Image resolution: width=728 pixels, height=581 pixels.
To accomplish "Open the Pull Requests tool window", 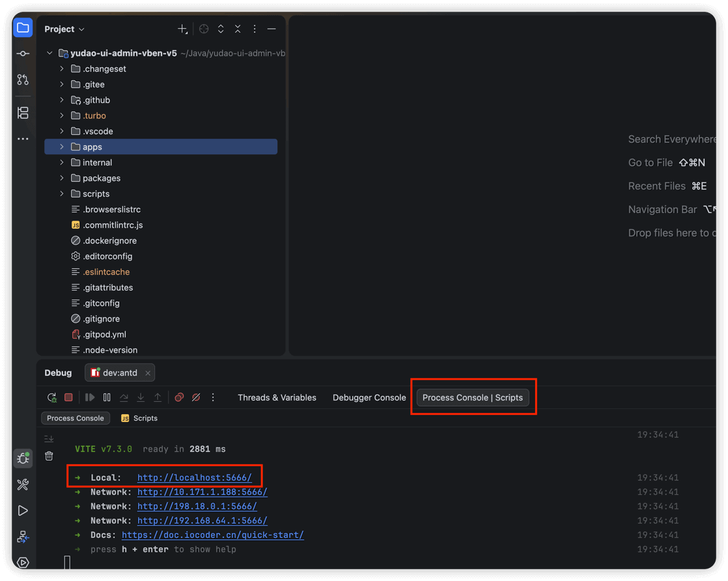I will (x=23, y=79).
